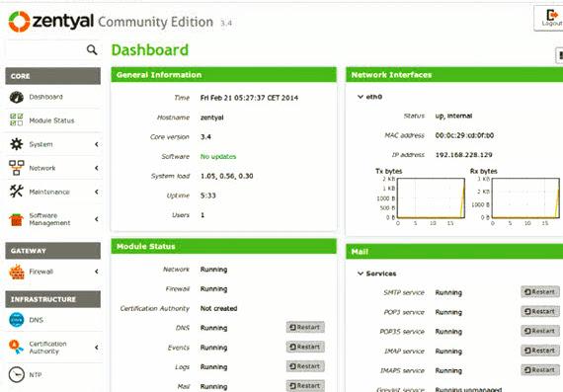
Task: Open Module Status checklist icon
Action: tap(17, 119)
